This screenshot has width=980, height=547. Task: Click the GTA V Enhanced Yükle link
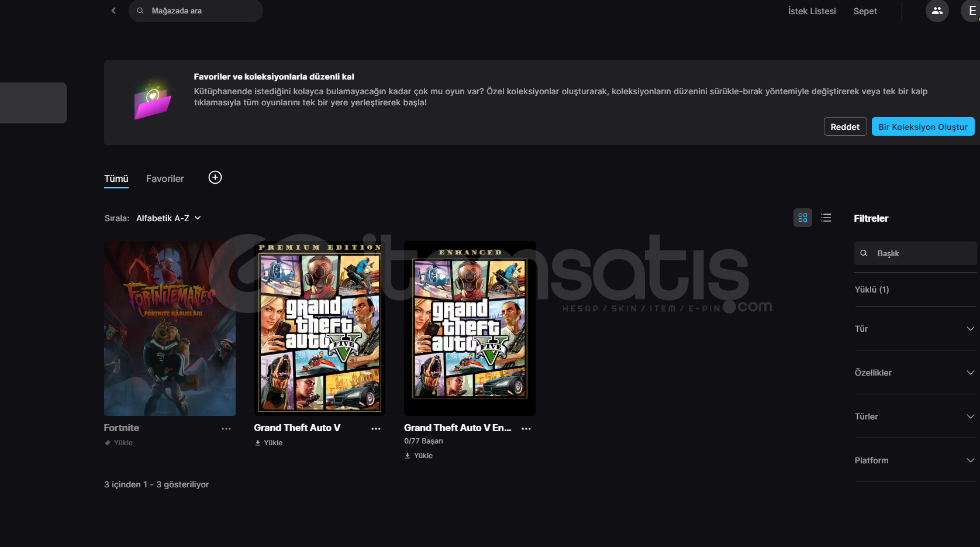pyautogui.click(x=419, y=456)
